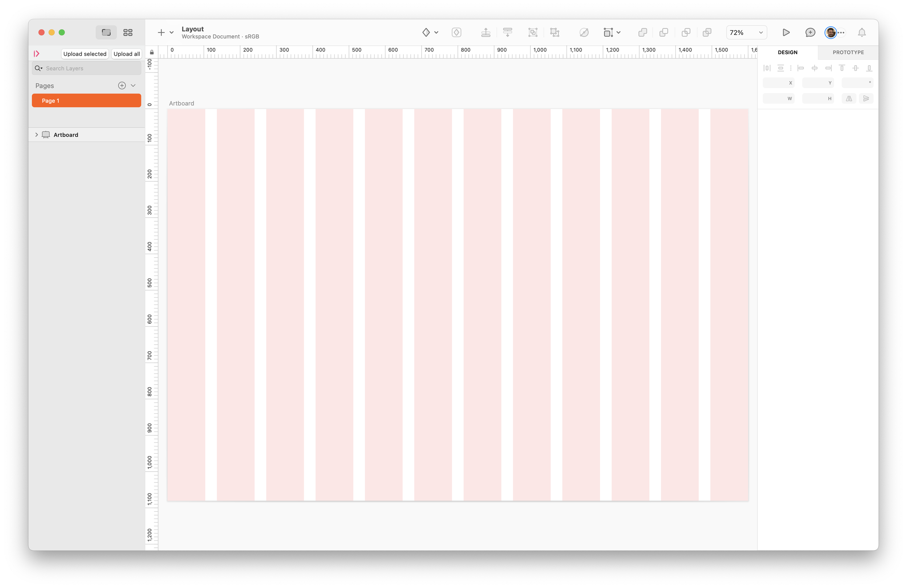Start prototype preview with Play icon

point(786,32)
